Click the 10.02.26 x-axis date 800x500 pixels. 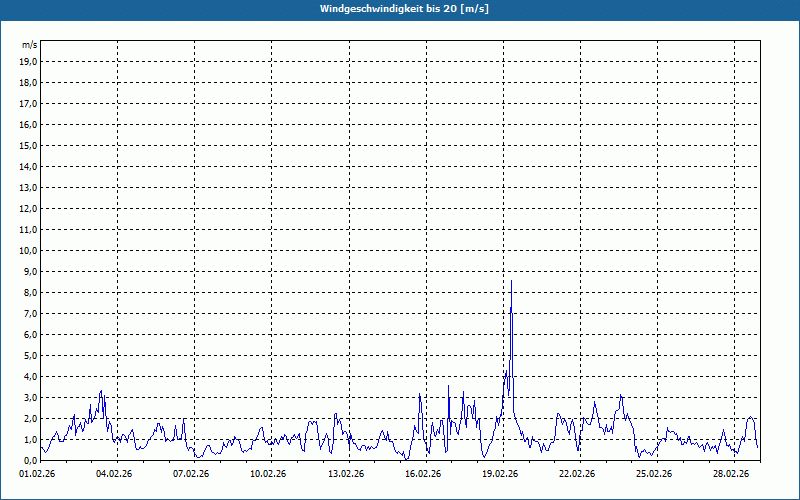pyautogui.click(x=269, y=475)
